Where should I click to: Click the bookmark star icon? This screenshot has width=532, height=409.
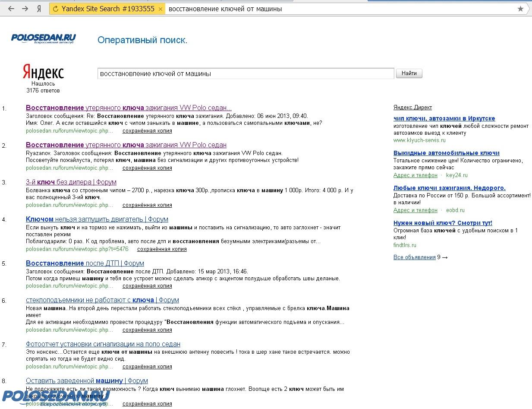pos(520,9)
